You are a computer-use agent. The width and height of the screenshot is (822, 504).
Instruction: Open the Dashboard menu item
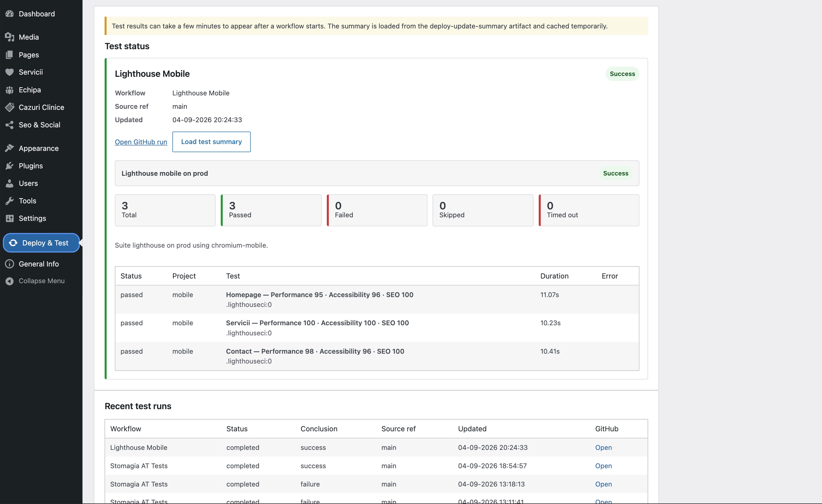click(41, 14)
